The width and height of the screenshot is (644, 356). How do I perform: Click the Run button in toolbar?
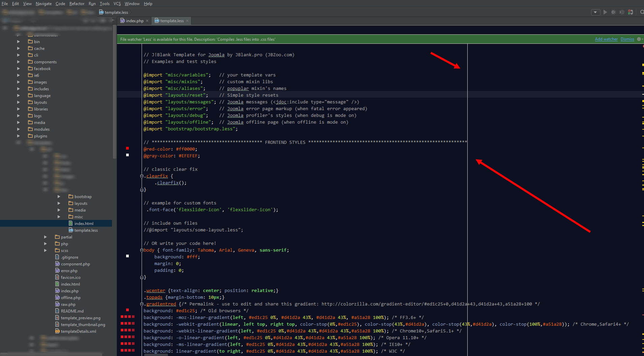point(605,12)
